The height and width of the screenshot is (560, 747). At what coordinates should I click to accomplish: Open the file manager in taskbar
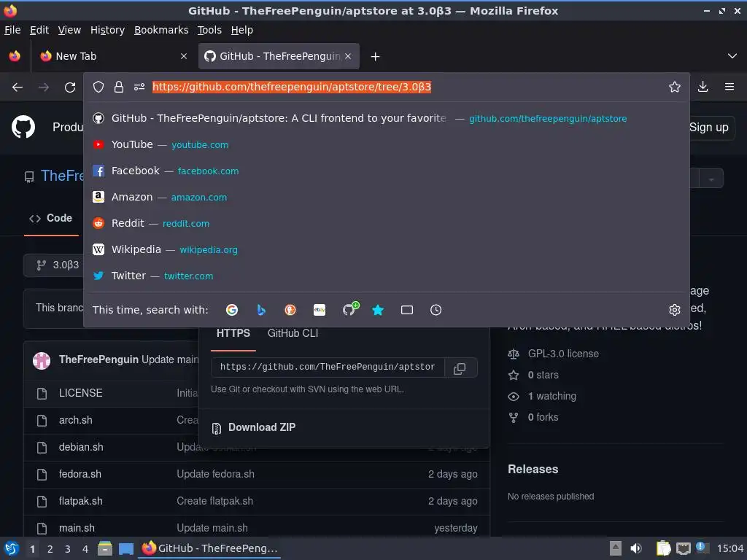tap(105, 548)
